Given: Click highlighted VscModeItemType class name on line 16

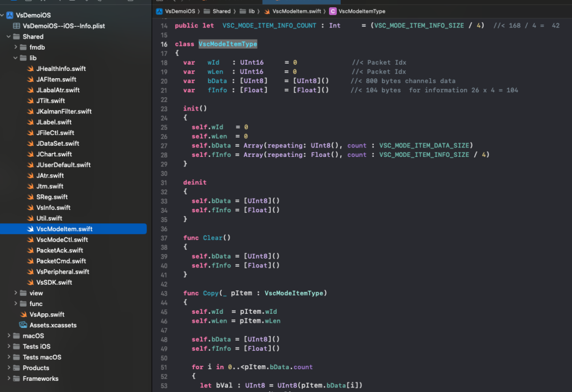Looking at the screenshot, I should coord(227,44).
